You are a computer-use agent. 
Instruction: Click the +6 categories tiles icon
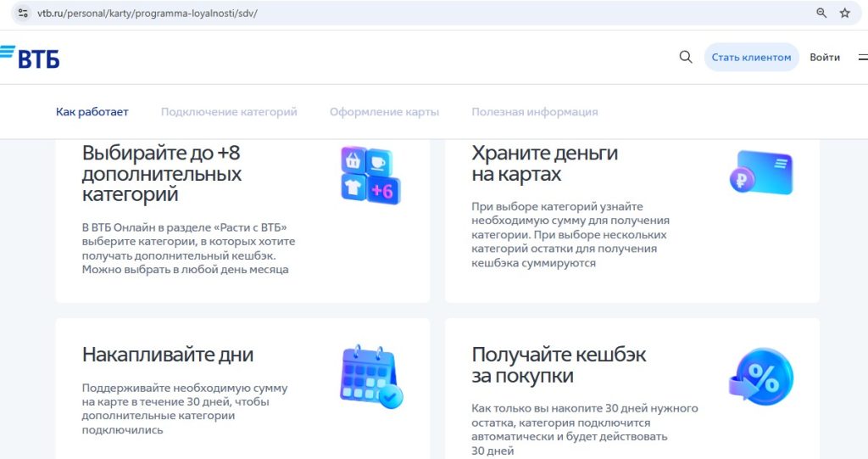370,175
